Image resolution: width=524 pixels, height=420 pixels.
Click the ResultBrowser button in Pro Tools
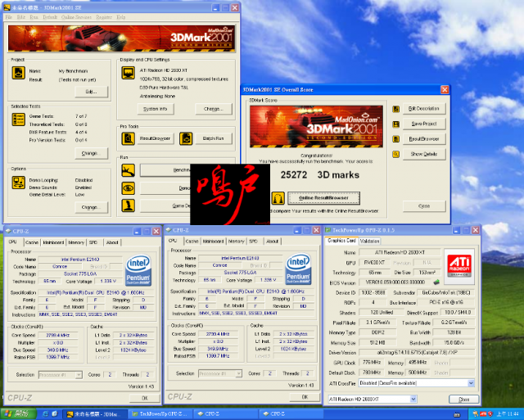click(156, 138)
